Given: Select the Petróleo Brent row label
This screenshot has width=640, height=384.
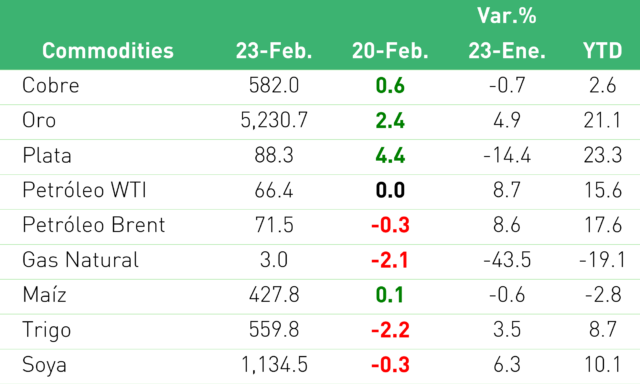Looking at the screenshot, I should pos(94,225).
